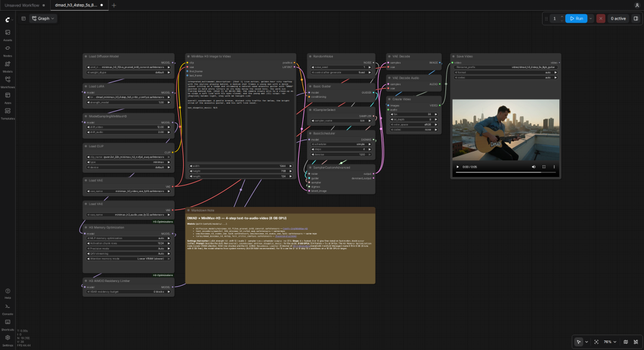The height and width of the screenshot is (350, 644).
Task: Select the dmad_h3_4step workflow tab
Action: tap(79, 5)
